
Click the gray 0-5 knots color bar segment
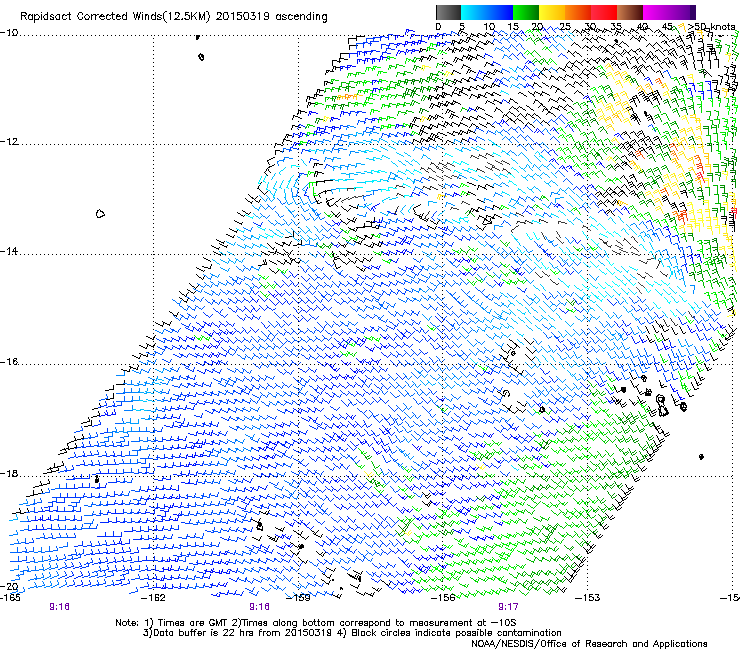(x=448, y=12)
